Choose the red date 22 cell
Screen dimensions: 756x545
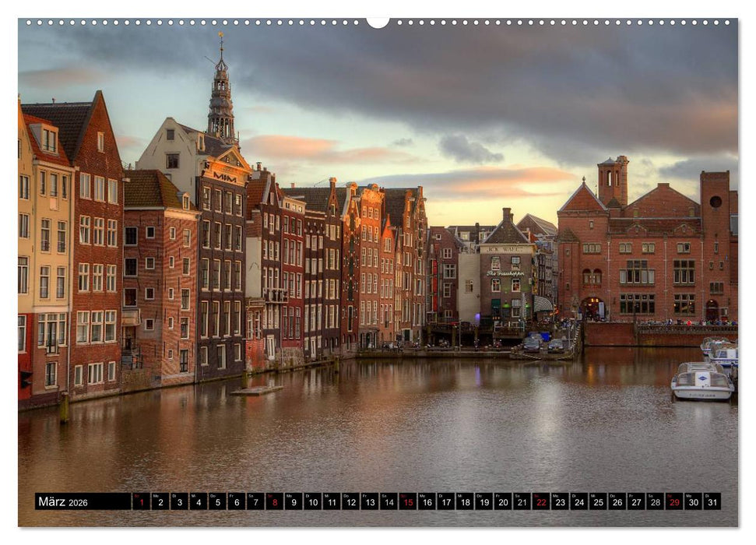[x=540, y=502]
